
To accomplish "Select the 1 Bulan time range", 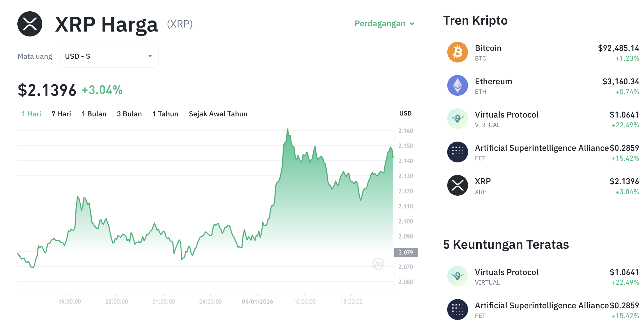I will pos(94,114).
